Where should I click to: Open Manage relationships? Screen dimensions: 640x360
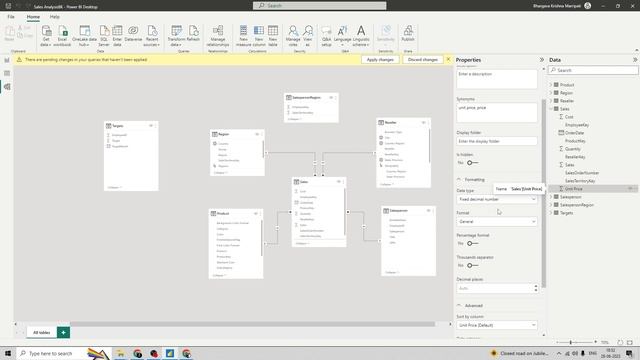click(218, 35)
